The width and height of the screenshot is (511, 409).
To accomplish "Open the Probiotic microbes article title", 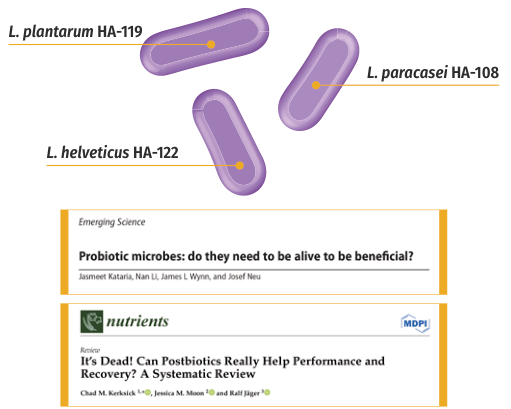I will (246, 256).
